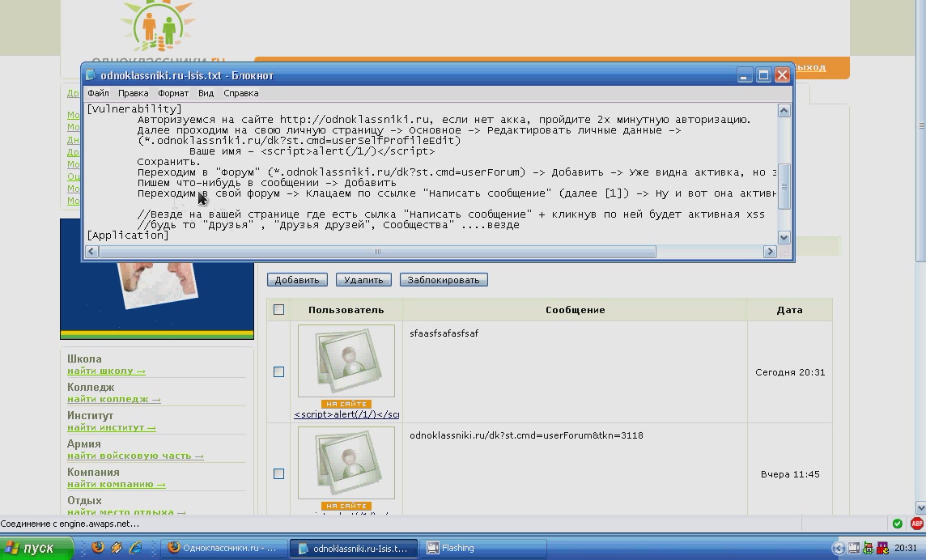This screenshot has height=560, width=926.
Task: Click the Notepad horizontal scrollbar thumb
Action: [x=377, y=252]
